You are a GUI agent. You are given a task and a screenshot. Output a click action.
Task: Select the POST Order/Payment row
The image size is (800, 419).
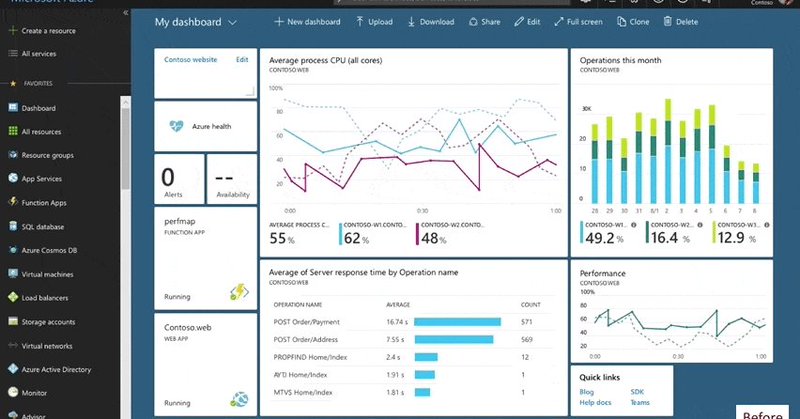[x=412, y=322]
